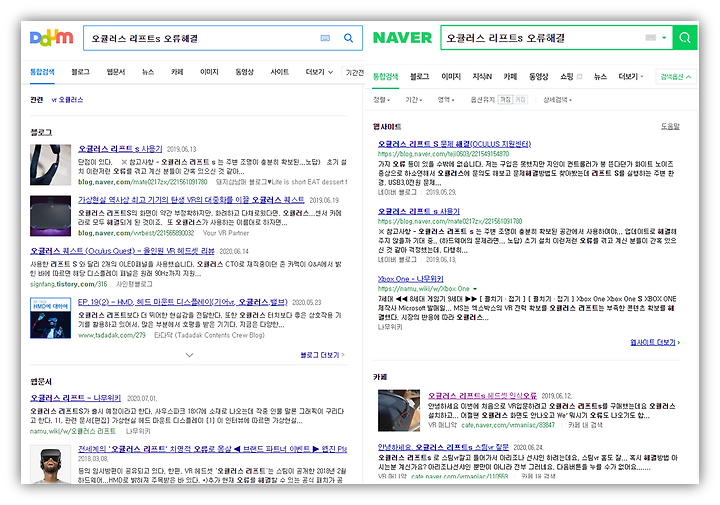Open Naver 영역 area dropdown
The image size is (720, 505).
click(446, 100)
